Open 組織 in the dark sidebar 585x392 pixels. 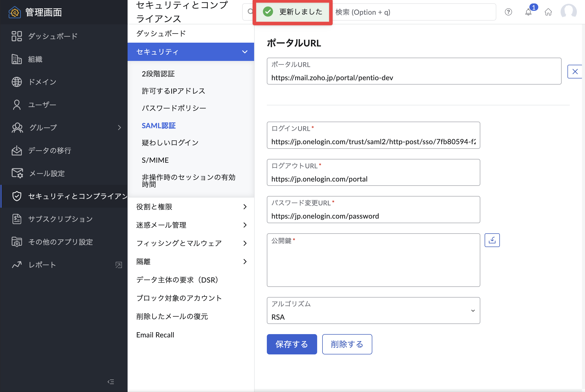tap(35, 59)
